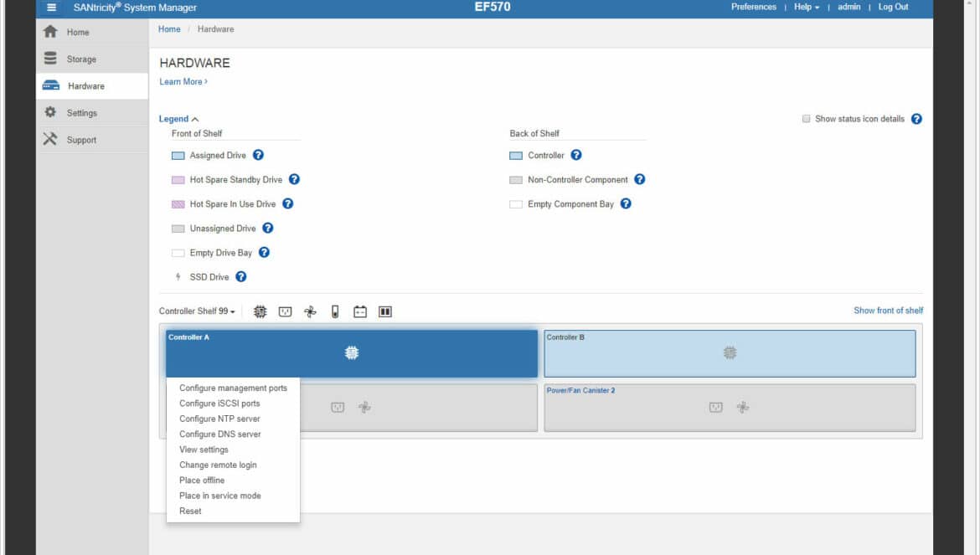Screen dimensions: 980x555
Task: Click the Back of Shelf legend heading
Action: (x=534, y=134)
